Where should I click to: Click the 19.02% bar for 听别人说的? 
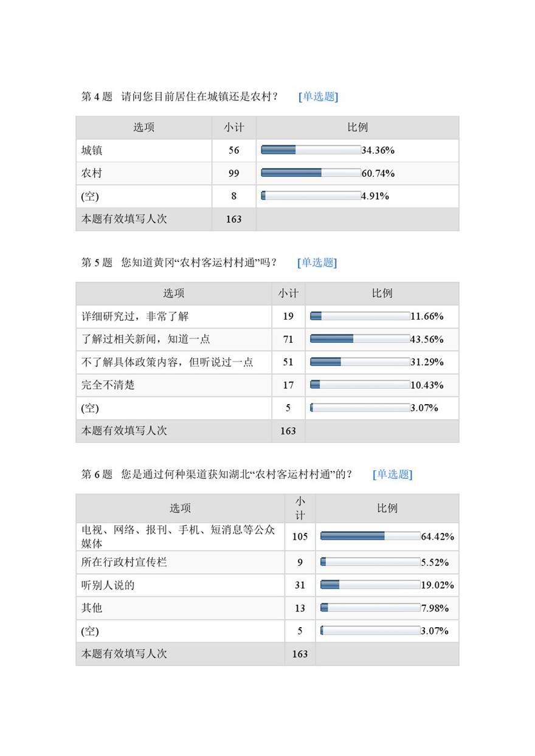[x=370, y=585]
